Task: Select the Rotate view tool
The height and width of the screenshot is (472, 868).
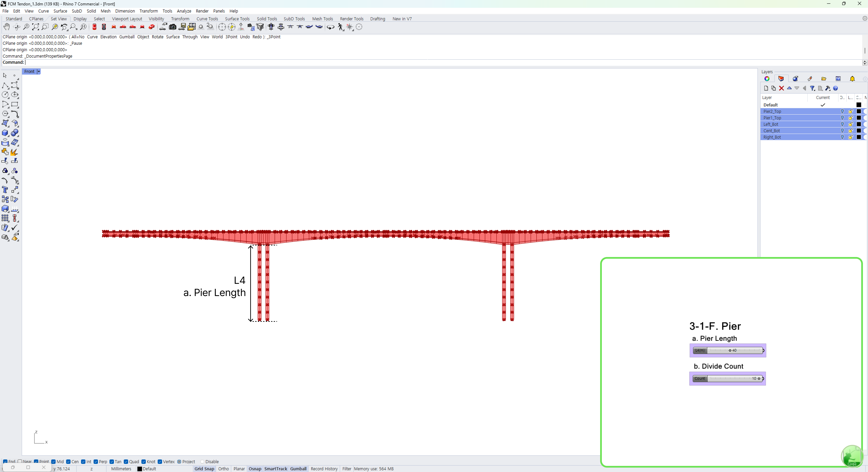Action: 16,27
